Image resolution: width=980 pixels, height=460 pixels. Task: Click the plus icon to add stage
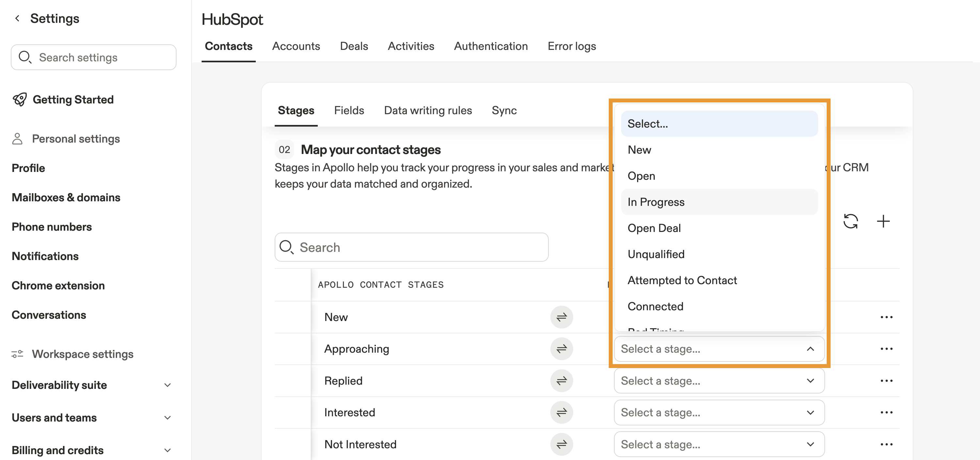(883, 221)
